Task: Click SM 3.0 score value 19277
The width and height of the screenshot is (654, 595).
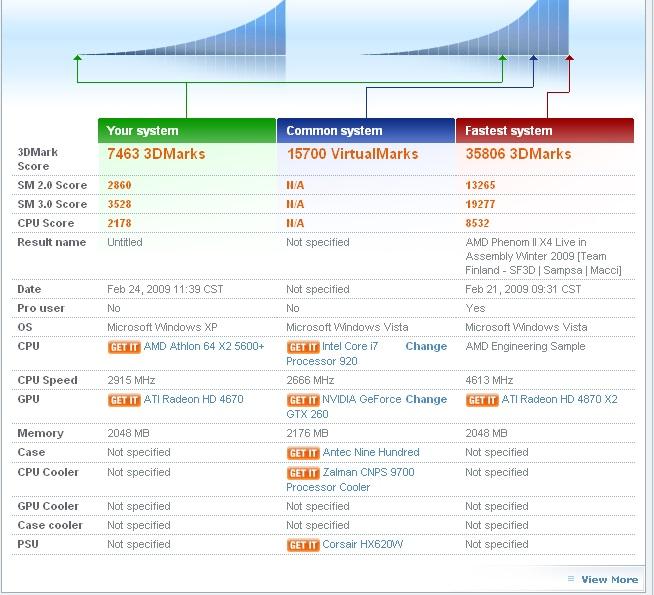Action: click(480, 204)
